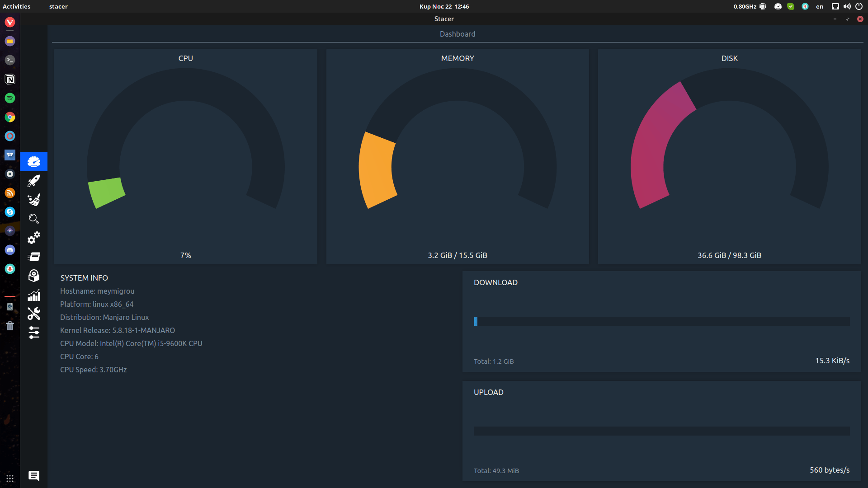Click the en keyboard language indicator

pyautogui.click(x=820, y=6)
